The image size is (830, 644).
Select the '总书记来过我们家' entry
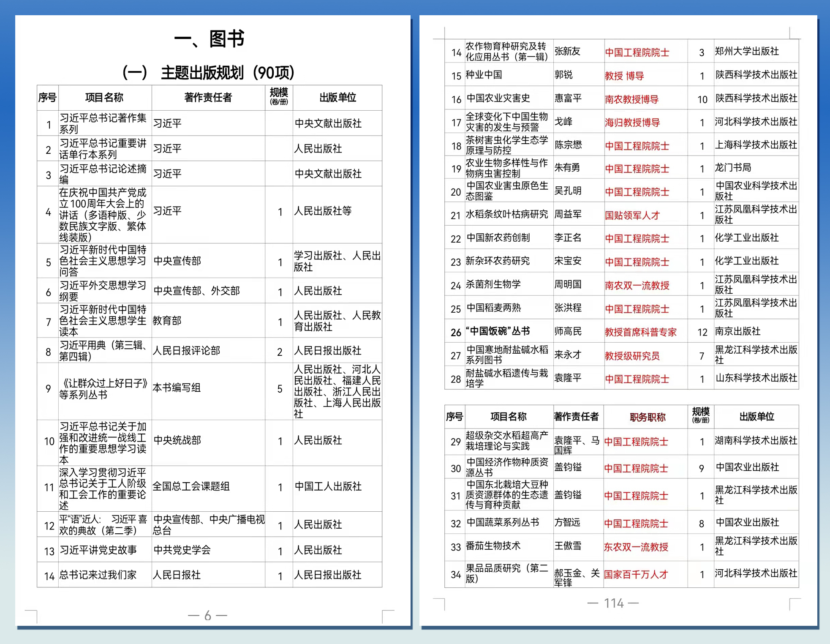[x=98, y=575]
